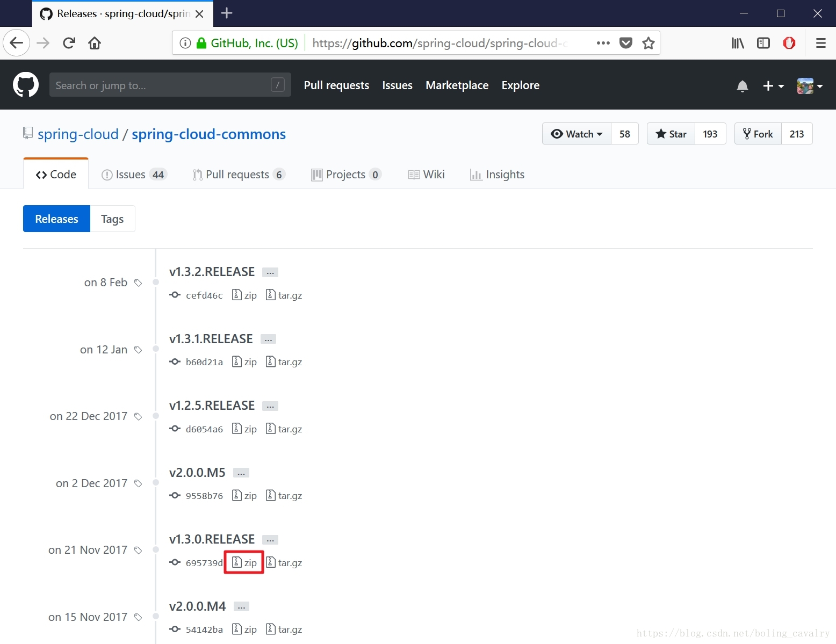Open page actions three-dot menu
836x644 pixels.
coord(603,43)
